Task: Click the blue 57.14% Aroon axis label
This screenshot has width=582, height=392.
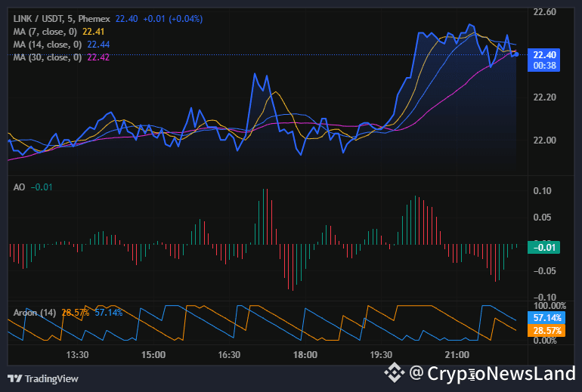Action: pos(544,319)
